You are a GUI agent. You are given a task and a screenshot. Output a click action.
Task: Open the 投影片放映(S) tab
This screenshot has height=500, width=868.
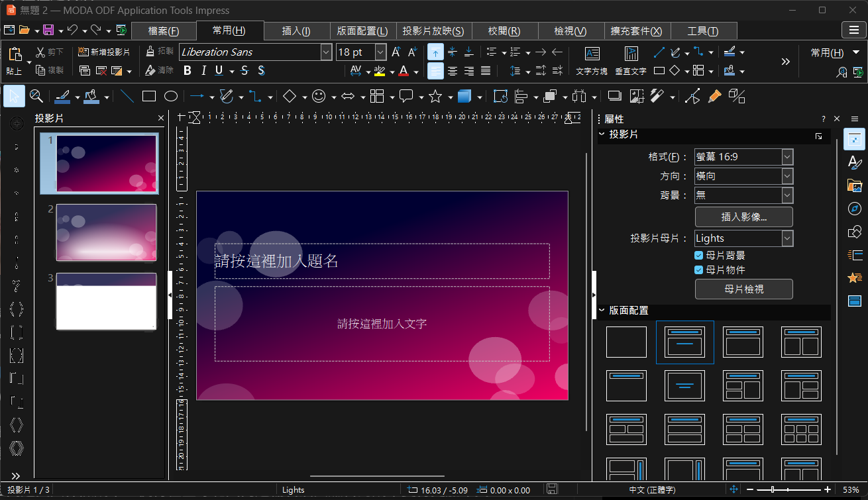[x=433, y=31]
